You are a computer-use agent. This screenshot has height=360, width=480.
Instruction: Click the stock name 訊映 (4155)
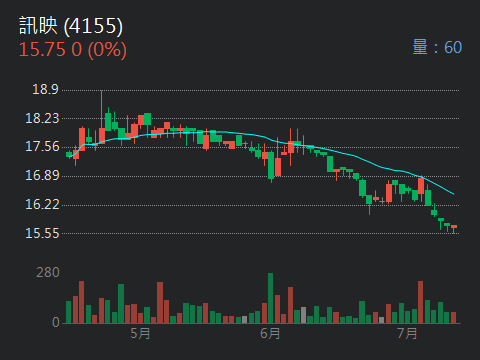[x=71, y=26]
